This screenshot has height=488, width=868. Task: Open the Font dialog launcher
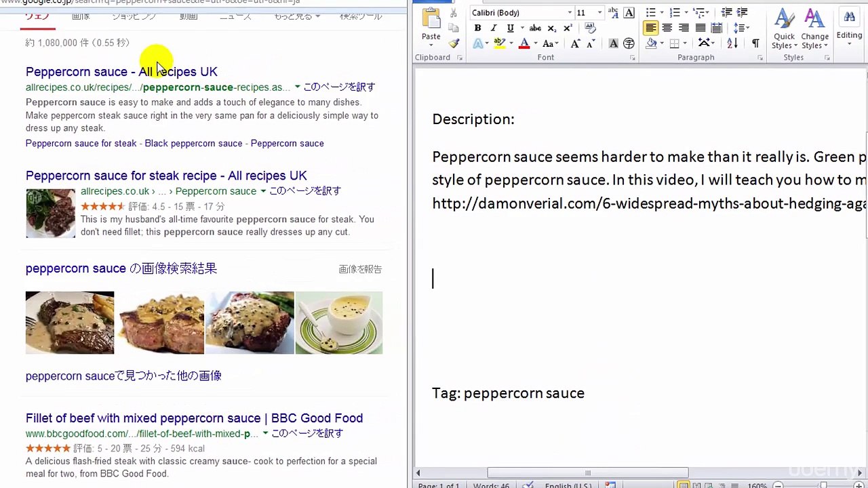point(633,58)
